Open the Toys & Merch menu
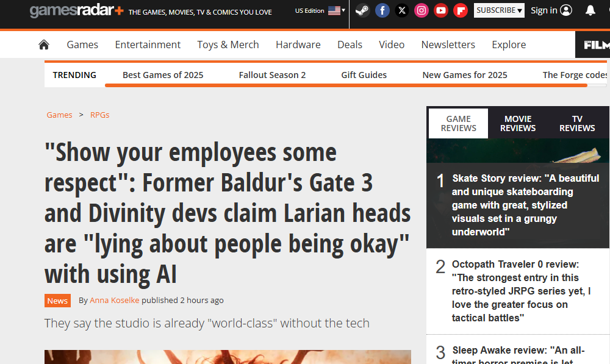Viewport: 610px width, 364px height. tap(228, 45)
